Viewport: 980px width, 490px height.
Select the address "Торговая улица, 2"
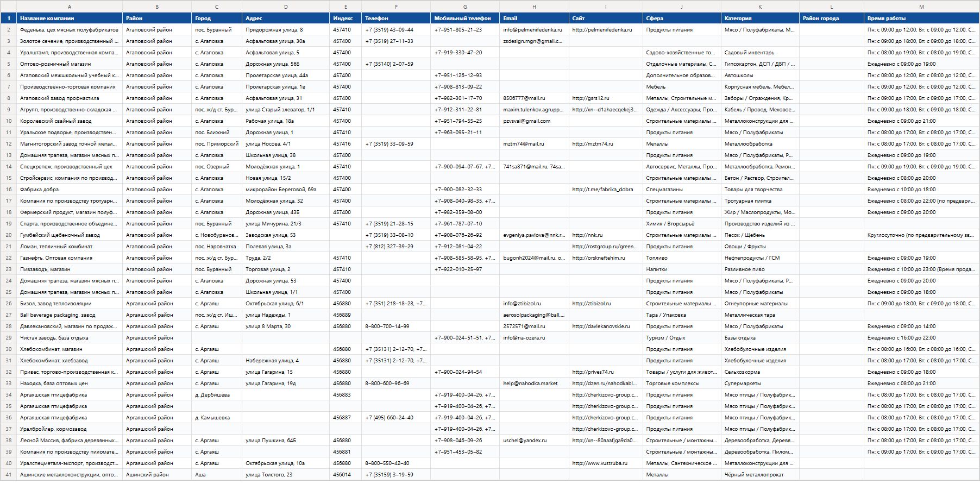286,269
